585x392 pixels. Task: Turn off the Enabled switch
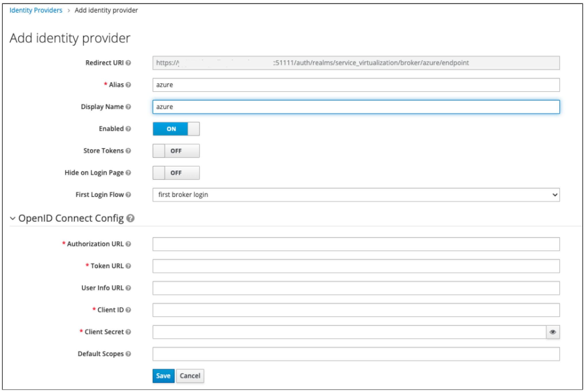[176, 129]
